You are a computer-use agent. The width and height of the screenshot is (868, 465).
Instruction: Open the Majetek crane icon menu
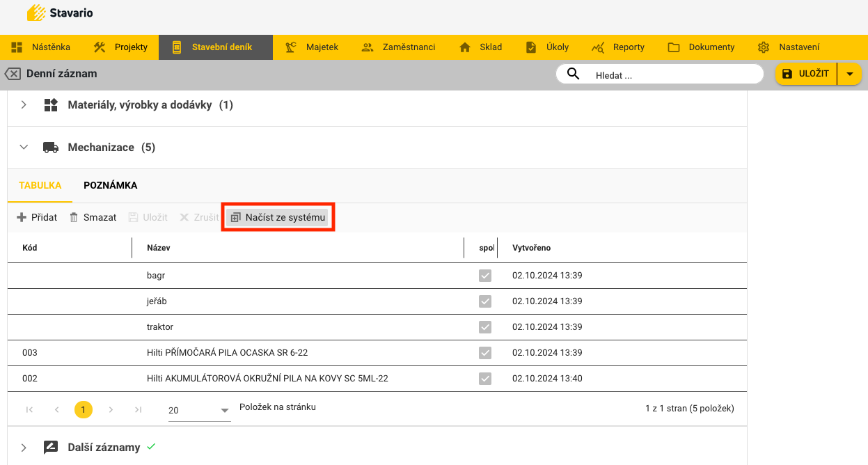[292, 47]
